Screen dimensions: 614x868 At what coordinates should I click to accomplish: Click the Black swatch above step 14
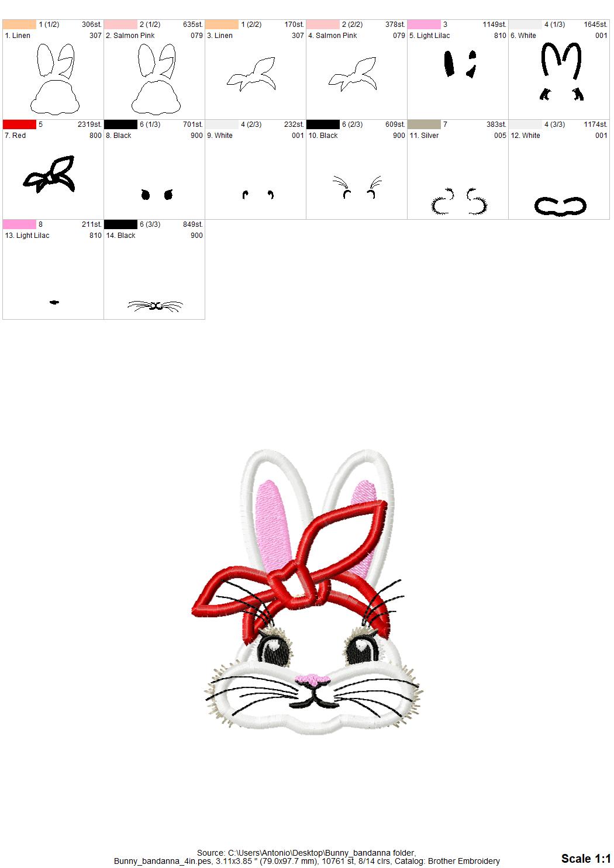pos(120,224)
